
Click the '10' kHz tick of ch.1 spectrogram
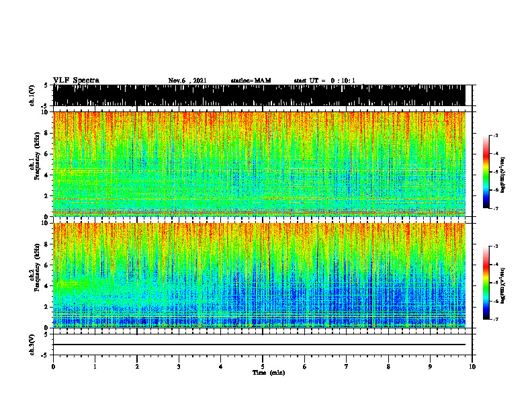tap(46, 112)
